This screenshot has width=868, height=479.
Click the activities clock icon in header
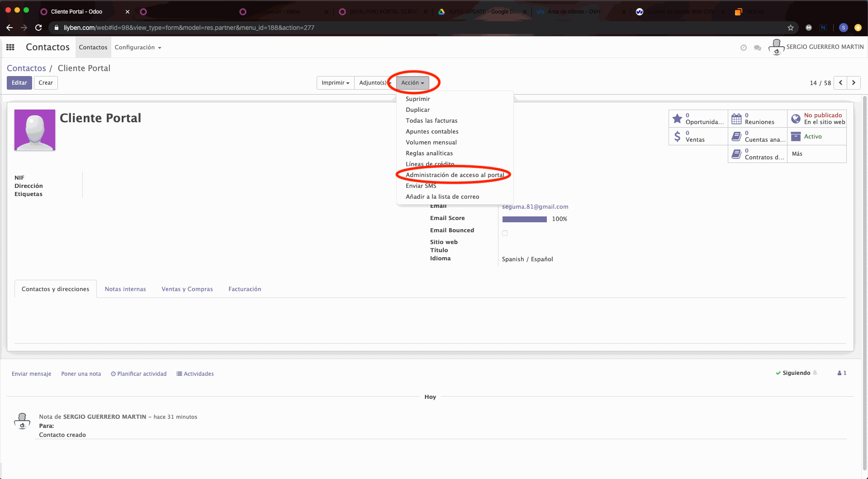[x=743, y=48]
